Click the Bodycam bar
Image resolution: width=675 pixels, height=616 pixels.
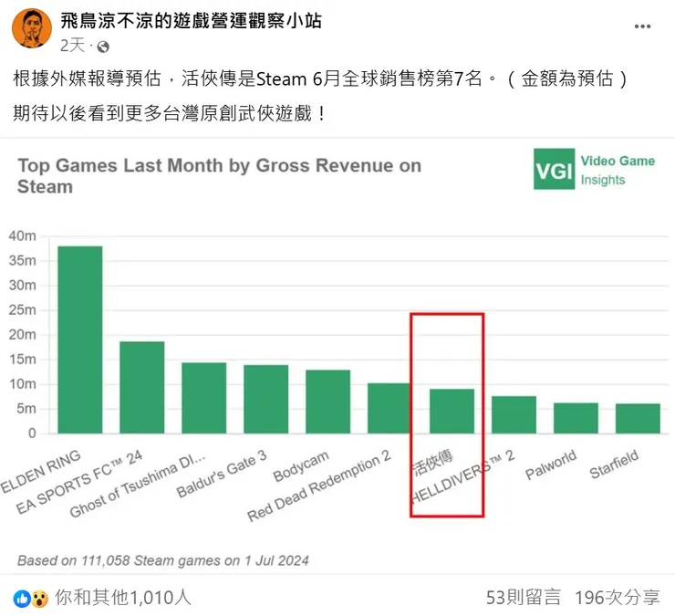328,402
